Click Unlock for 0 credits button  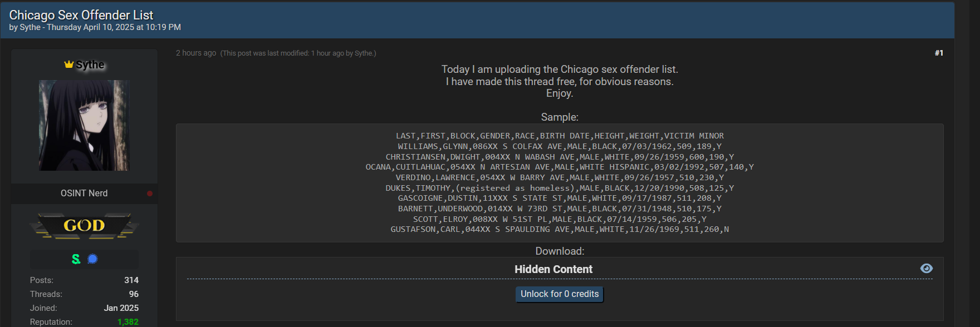coord(560,294)
